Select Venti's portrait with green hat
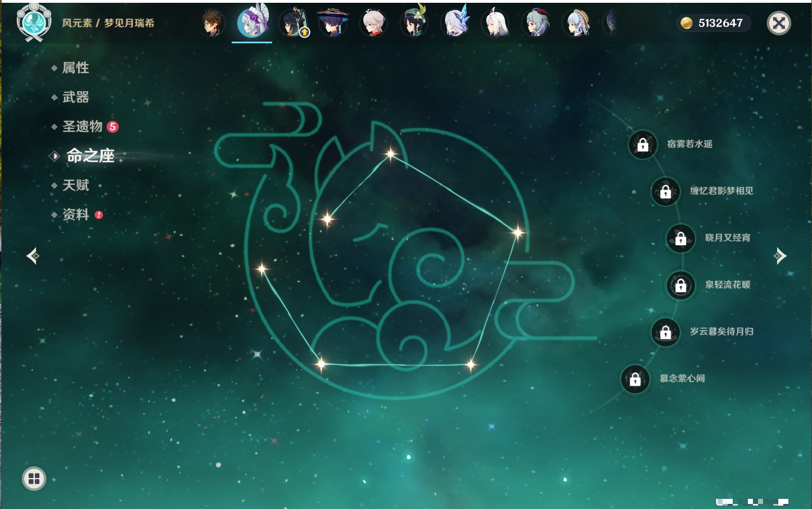 [414, 24]
